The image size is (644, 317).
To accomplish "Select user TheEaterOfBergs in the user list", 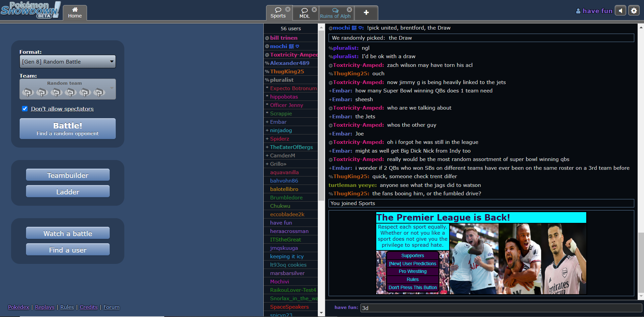I will pos(291,147).
